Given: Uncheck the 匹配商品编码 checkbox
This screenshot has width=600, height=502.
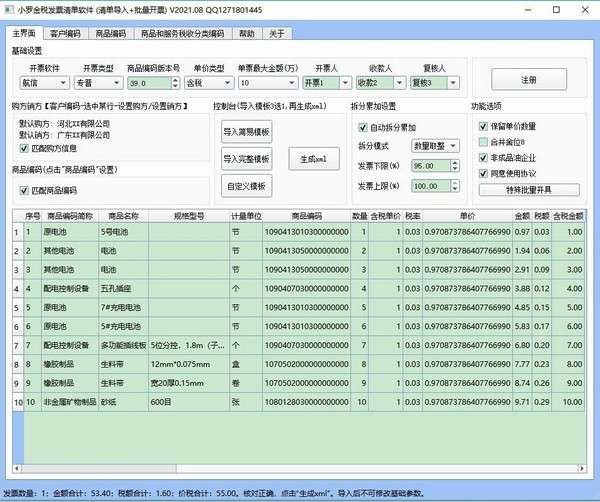Looking at the screenshot, I should point(25,190).
